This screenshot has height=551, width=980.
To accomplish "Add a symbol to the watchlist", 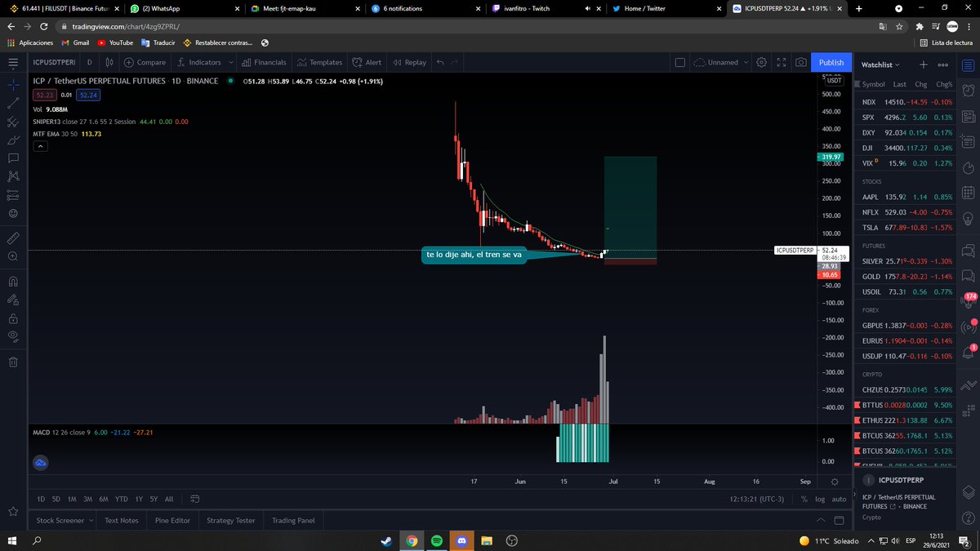I will (923, 64).
